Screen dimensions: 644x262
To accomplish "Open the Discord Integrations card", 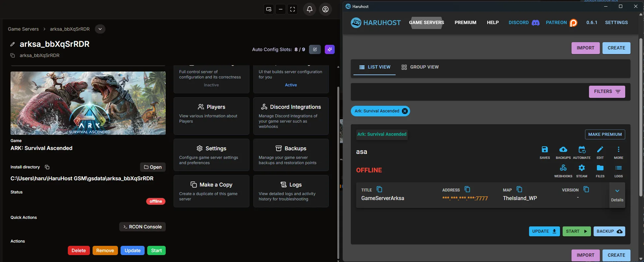I will [291, 116].
